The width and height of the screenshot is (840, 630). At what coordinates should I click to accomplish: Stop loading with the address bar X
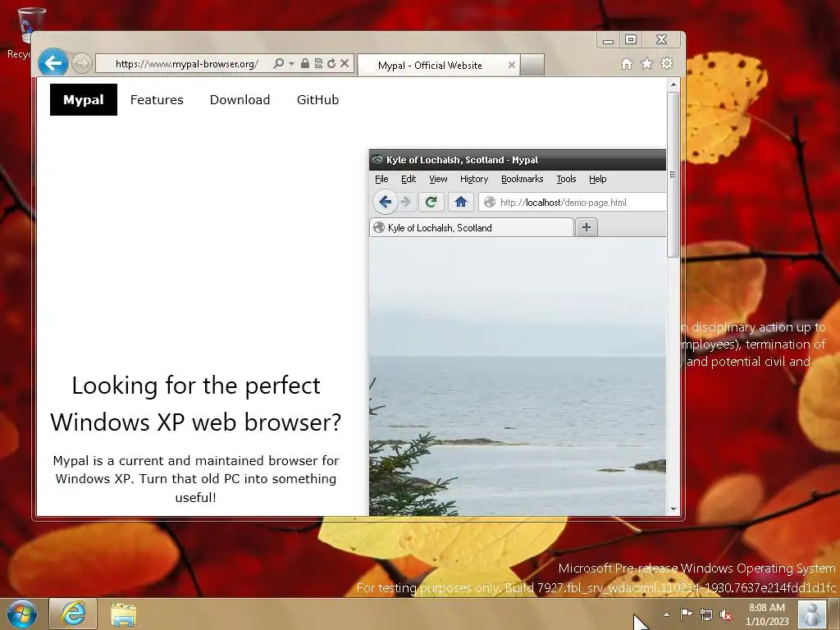point(345,63)
